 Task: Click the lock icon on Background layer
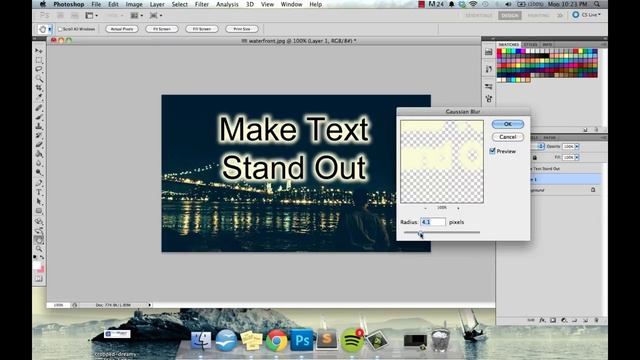[593, 190]
